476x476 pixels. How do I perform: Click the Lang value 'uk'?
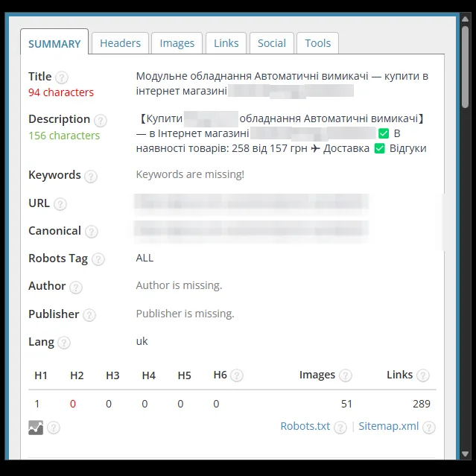142,341
